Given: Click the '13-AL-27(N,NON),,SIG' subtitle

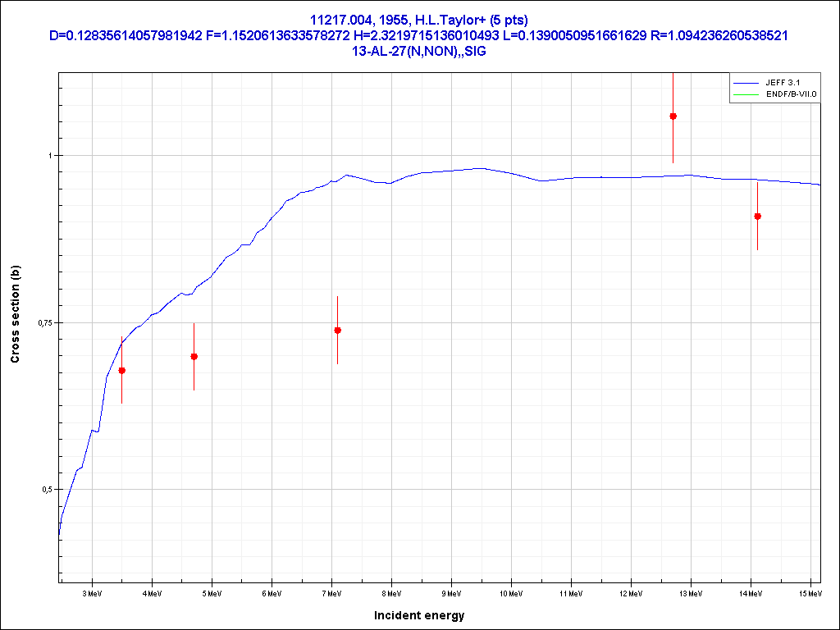Looking at the screenshot, I should (419, 51).
